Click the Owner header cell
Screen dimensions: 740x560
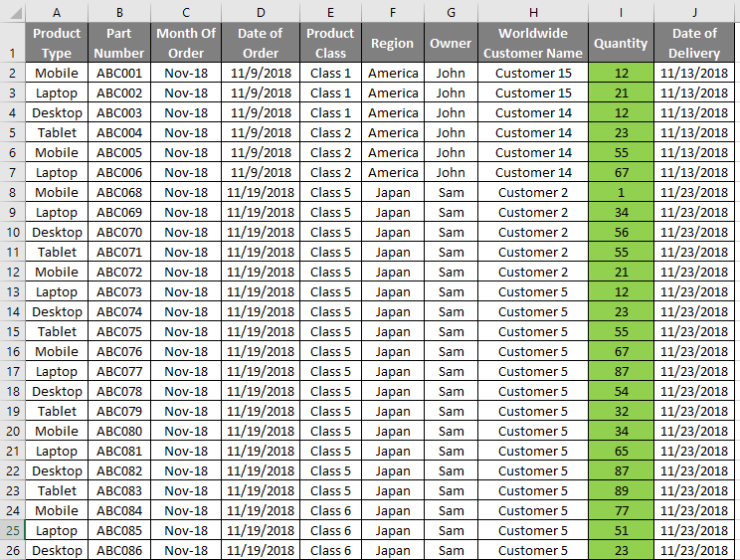452,43
